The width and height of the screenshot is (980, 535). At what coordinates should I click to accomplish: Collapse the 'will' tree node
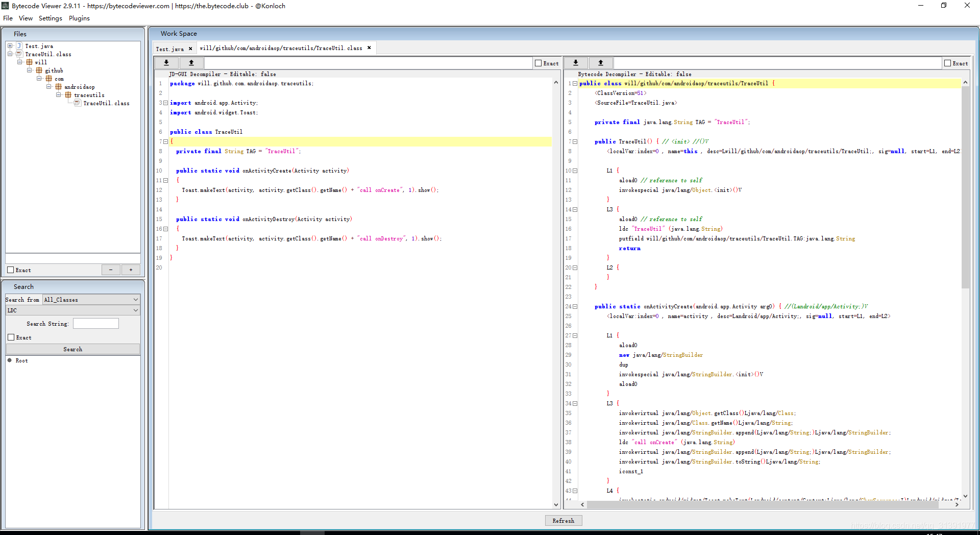point(19,62)
